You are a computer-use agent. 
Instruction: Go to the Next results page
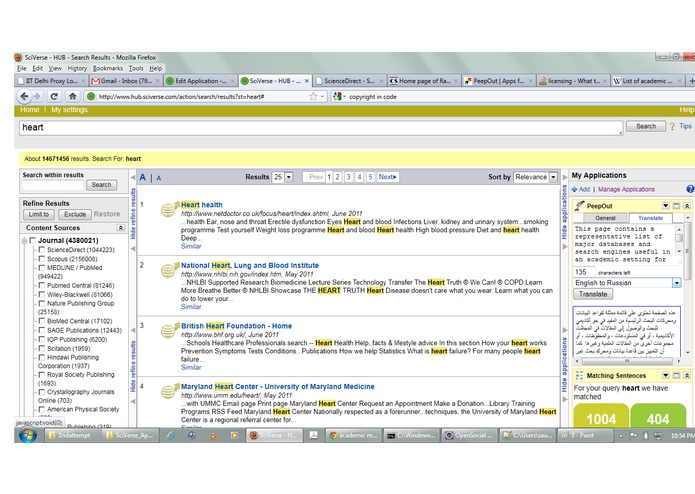[x=387, y=177]
